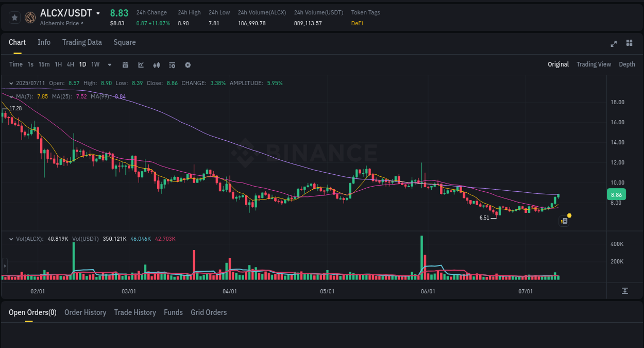This screenshot has height=348, width=644.
Task: Collapse the Vol(ALCX) volume indicator row
Action: (11, 238)
